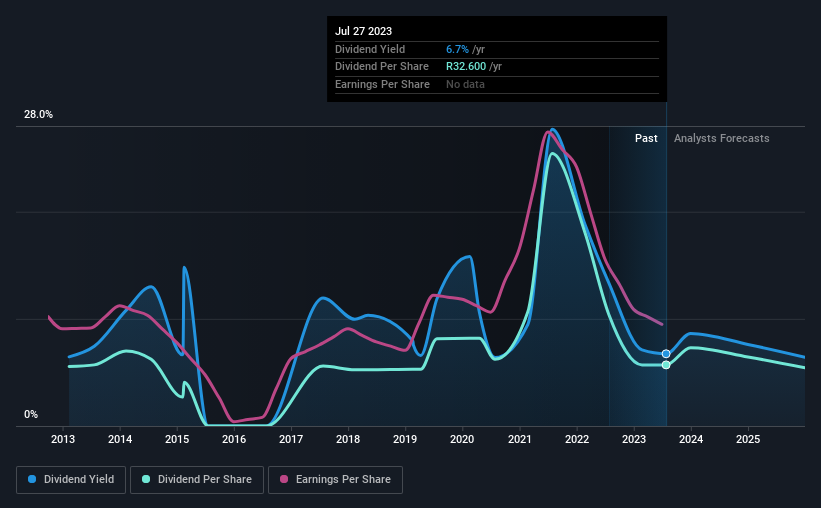
Task: Click the R32.600 dividend per share value
Action: click(x=466, y=67)
